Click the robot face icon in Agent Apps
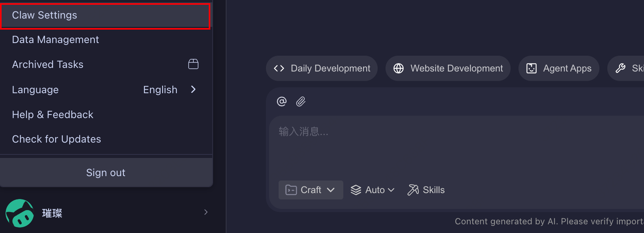The image size is (644, 233). point(532,68)
